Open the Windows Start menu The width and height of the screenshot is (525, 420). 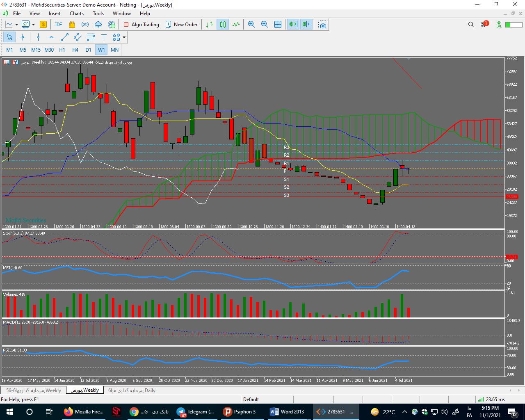pos(10,412)
